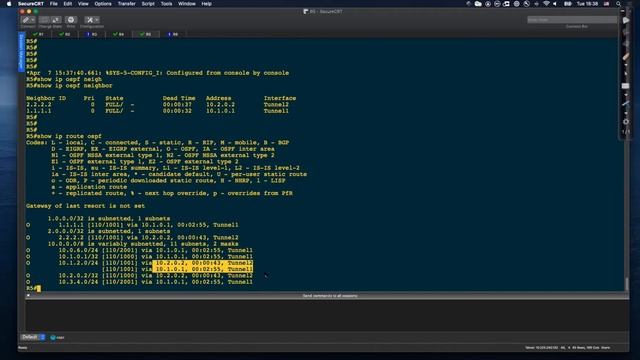Viewport: 640px width, 360px height.
Task: Click the US flag input source icon
Action: 607,4
